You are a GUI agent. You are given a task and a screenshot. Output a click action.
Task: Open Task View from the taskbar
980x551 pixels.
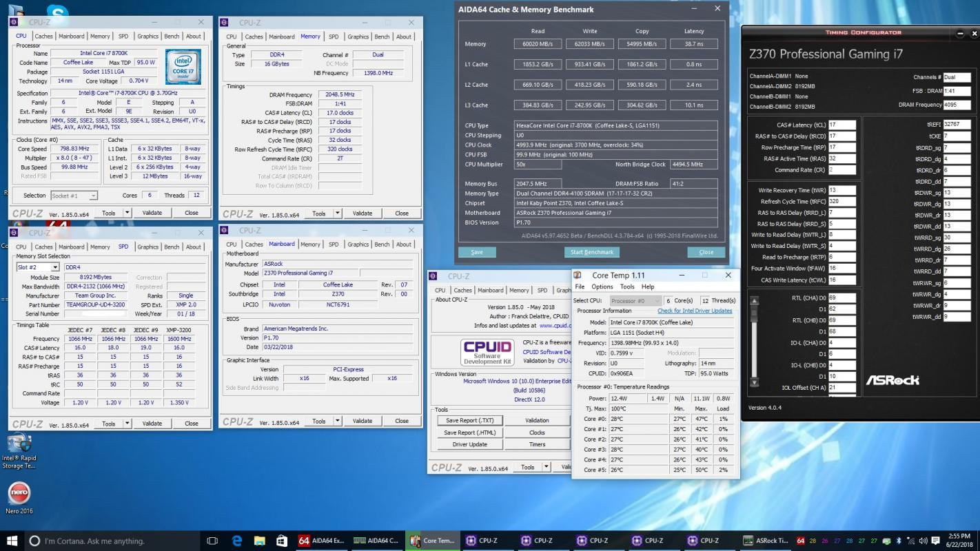tap(212, 541)
